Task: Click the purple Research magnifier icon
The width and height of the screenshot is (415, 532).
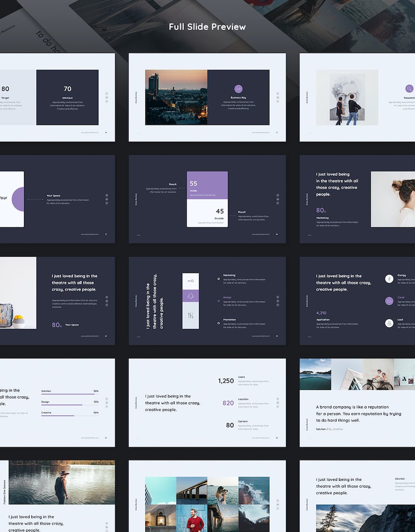Action: [409, 89]
